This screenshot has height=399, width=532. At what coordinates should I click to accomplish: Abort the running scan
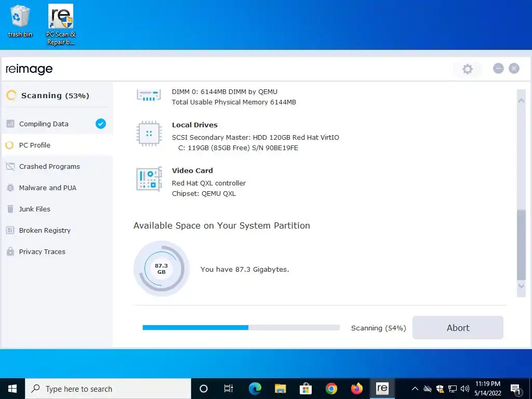point(458,328)
